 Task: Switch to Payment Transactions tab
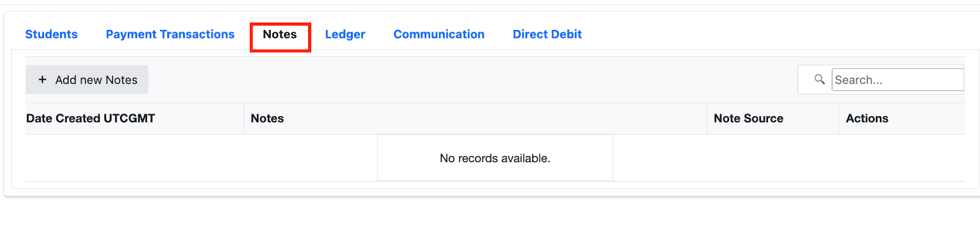[x=170, y=34]
